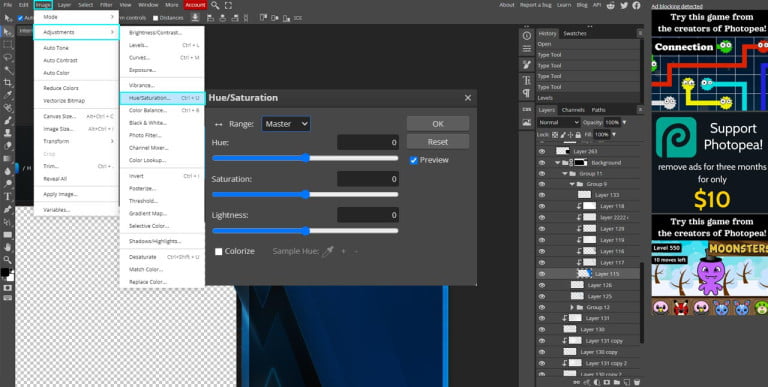Open the History side panel clock icon
768x387 pixels.
[527, 36]
